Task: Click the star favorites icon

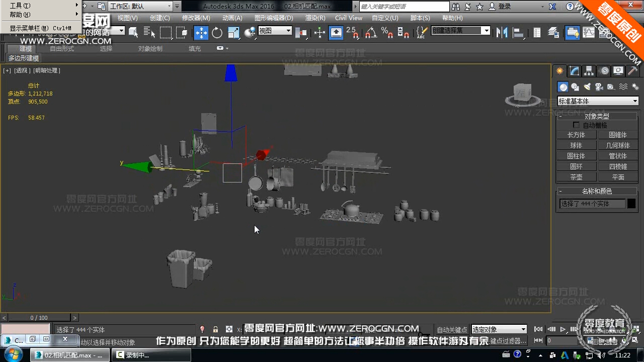Action: tap(479, 7)
